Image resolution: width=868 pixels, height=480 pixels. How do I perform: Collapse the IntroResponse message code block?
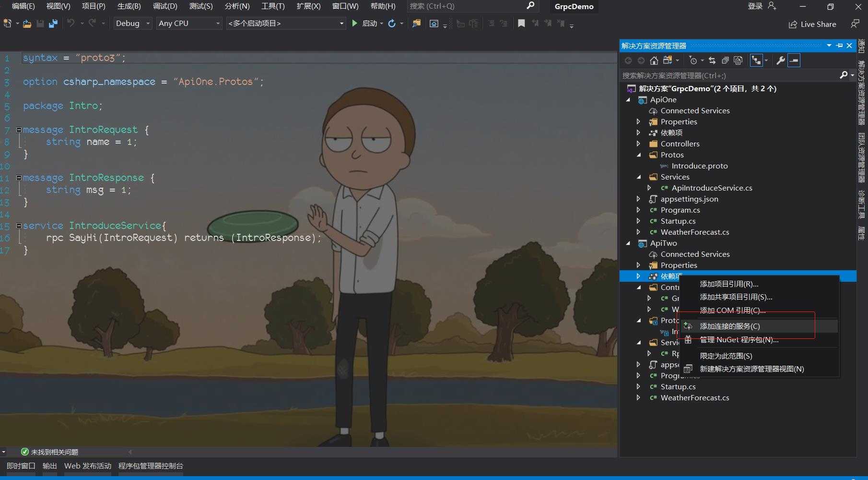pyautogui.click(x=19, y=178)
